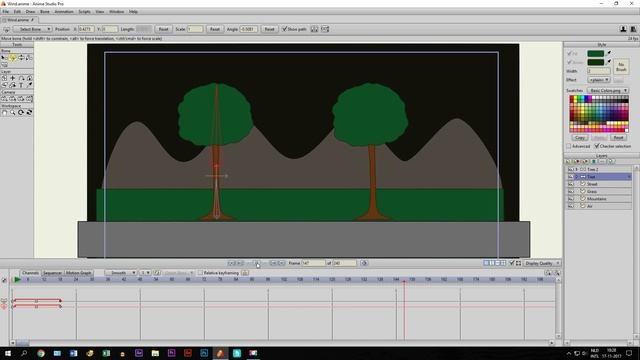Screen dimensions: 640x360
Task: Switch to the Sequencer tab
Action: pos(52,273)
